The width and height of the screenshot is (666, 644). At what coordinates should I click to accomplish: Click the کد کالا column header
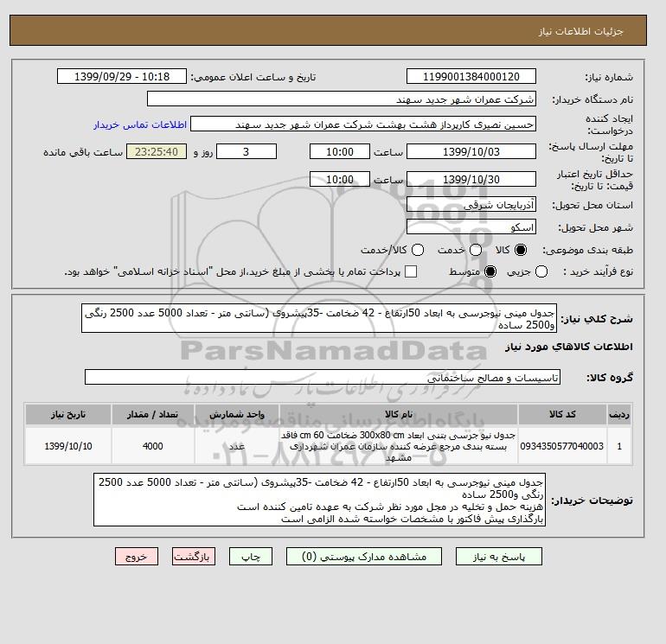[x=562, y=415]
